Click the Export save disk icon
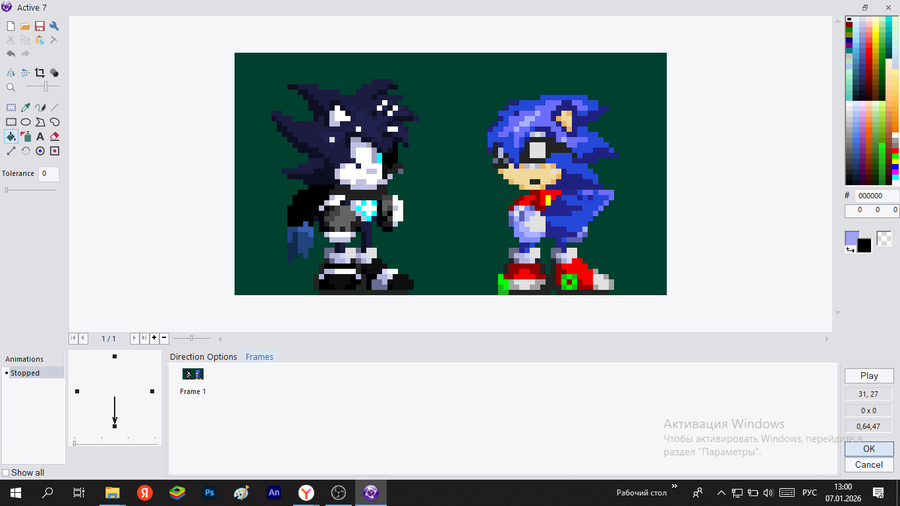This screenshot has height=506, width=900. 40,26
